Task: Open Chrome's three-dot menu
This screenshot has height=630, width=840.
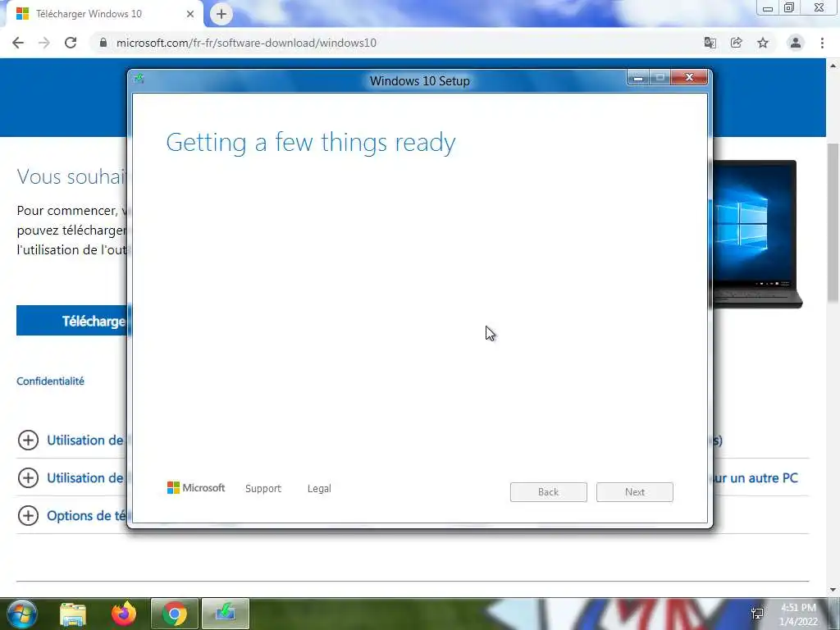Action: click(x=822, y=43)
